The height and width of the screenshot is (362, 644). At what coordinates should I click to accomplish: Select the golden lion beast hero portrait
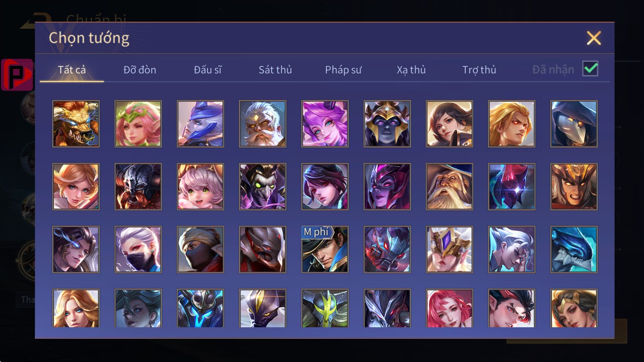[x=76, y=124]
